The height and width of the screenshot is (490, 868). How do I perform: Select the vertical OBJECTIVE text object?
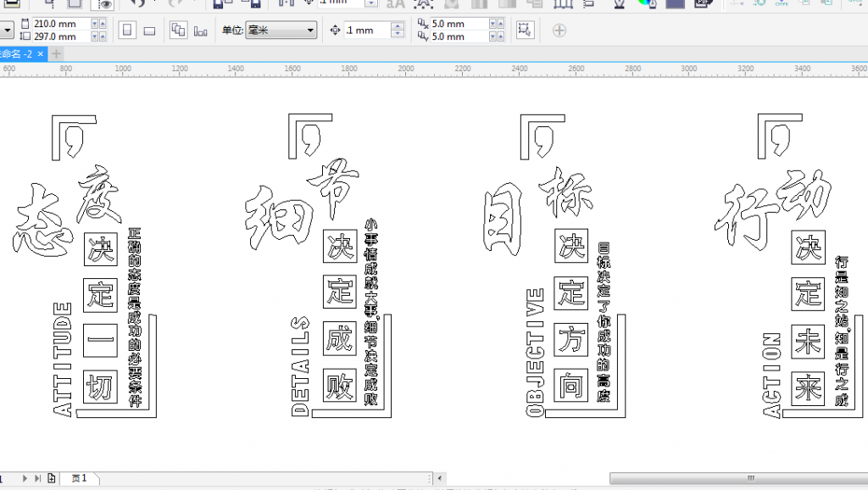(x=535, y=352)
